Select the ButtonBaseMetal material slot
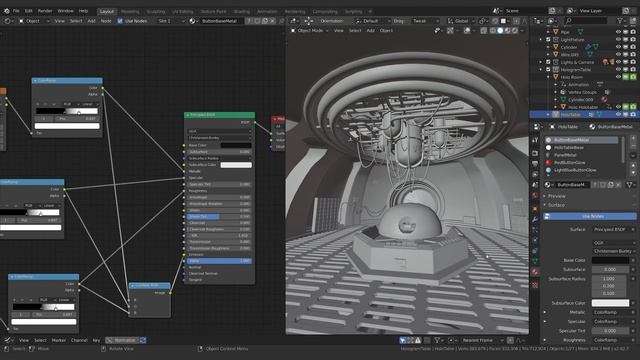640x360 pixels. tap(581, 140)
